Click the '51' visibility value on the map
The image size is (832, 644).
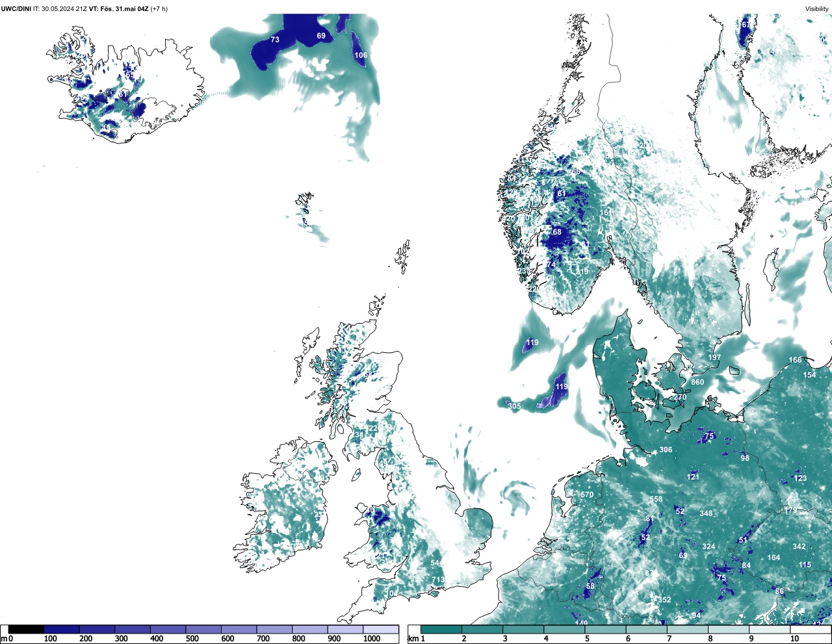click(x=744, y=540)
